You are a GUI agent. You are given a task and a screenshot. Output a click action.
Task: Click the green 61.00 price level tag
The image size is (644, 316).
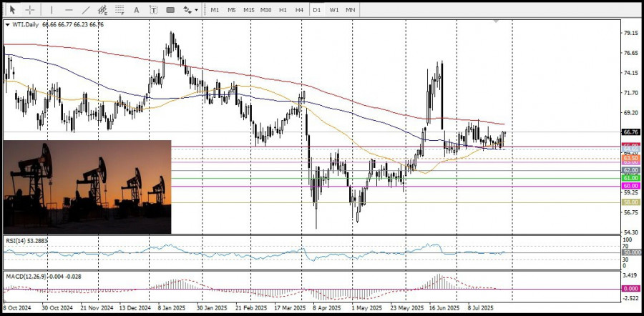point(630,178)
